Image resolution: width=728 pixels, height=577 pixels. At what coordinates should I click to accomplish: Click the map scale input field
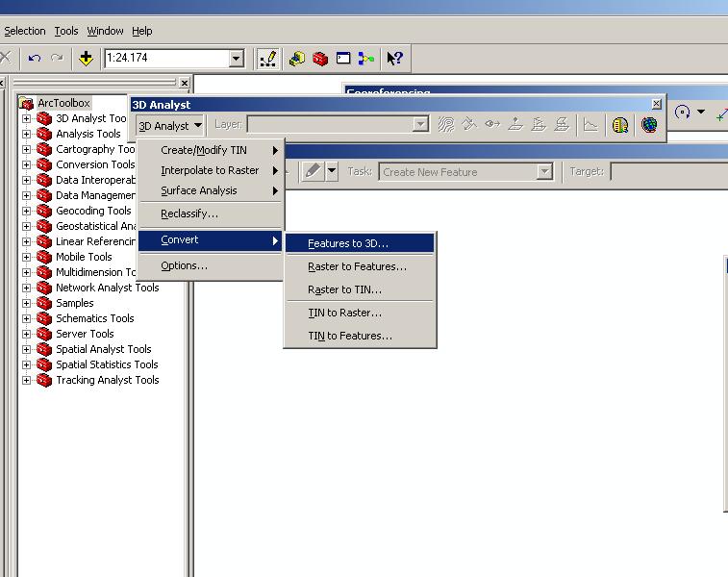[167, 59]
